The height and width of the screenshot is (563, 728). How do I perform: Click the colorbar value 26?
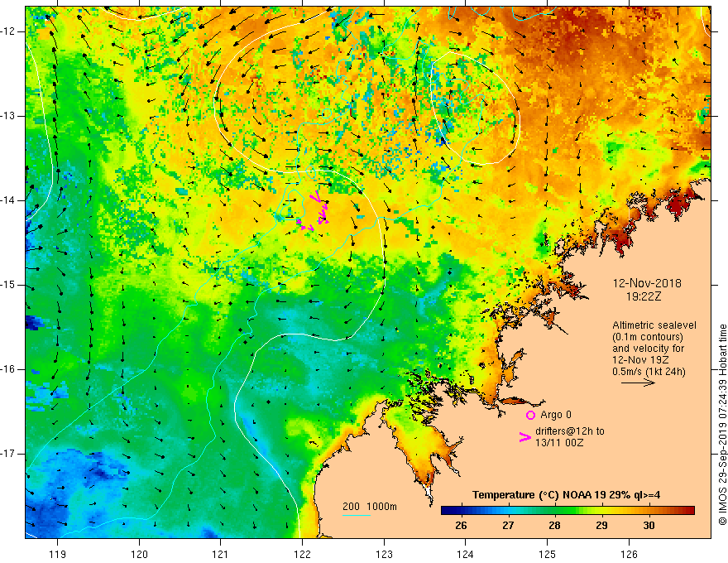point(461,526)
